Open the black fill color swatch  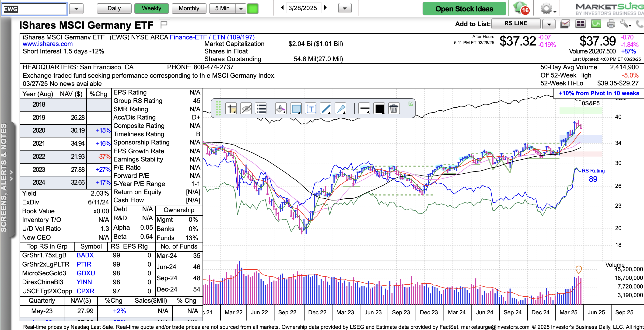379,109
